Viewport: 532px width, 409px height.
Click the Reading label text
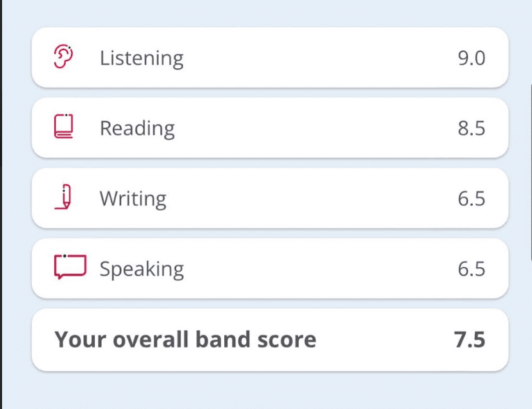(x=137, y=129)
